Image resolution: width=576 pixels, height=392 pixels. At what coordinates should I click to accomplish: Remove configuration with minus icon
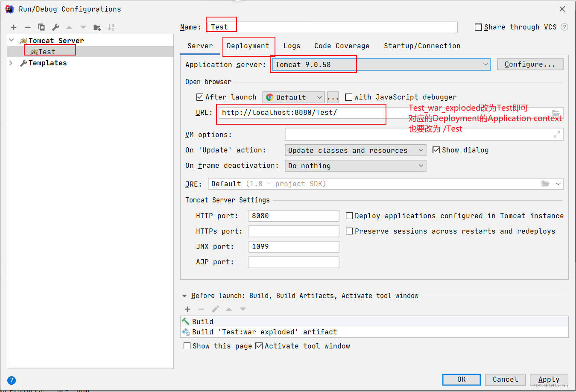coord(28,27)
